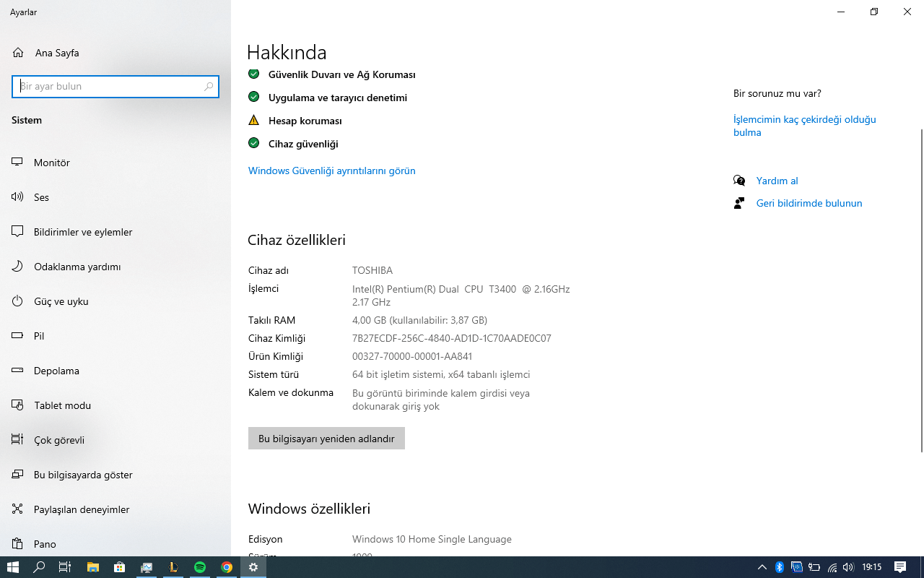924x578 pixels.
Task: Click the Hesap koruması label
Action: (305, 121)
